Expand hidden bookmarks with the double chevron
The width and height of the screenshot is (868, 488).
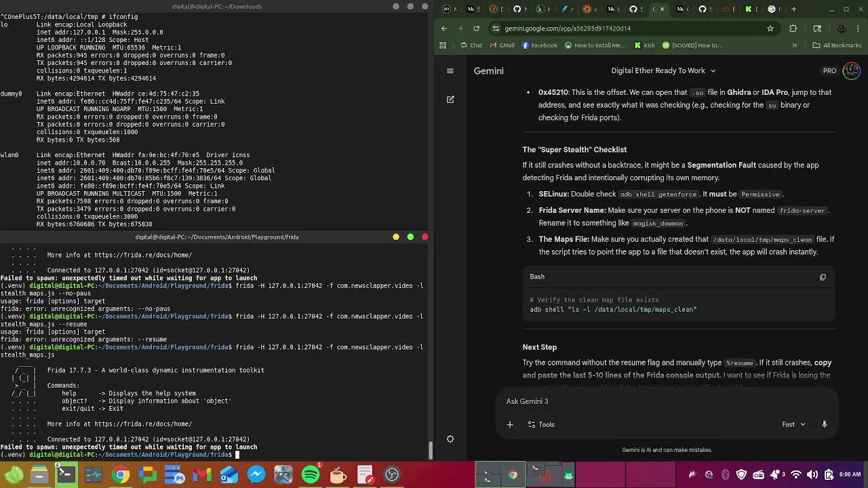[794, 45]
